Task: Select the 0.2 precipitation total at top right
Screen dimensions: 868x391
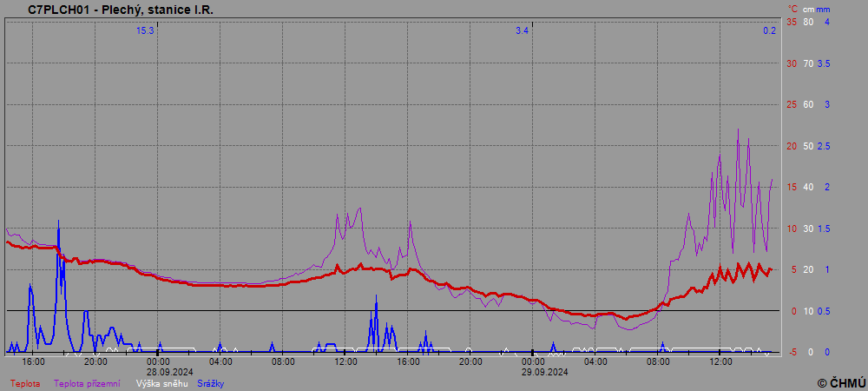Action: [x=769, y=30]
